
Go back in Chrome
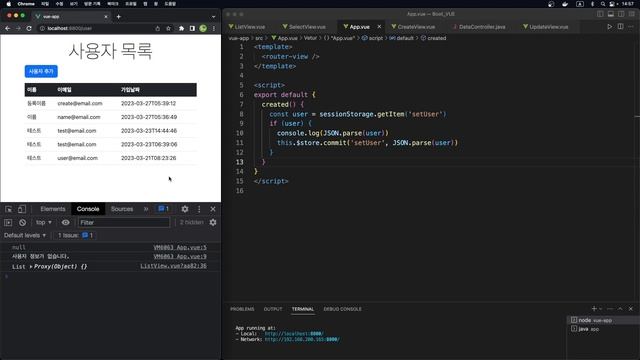click(x=7, y=28)
